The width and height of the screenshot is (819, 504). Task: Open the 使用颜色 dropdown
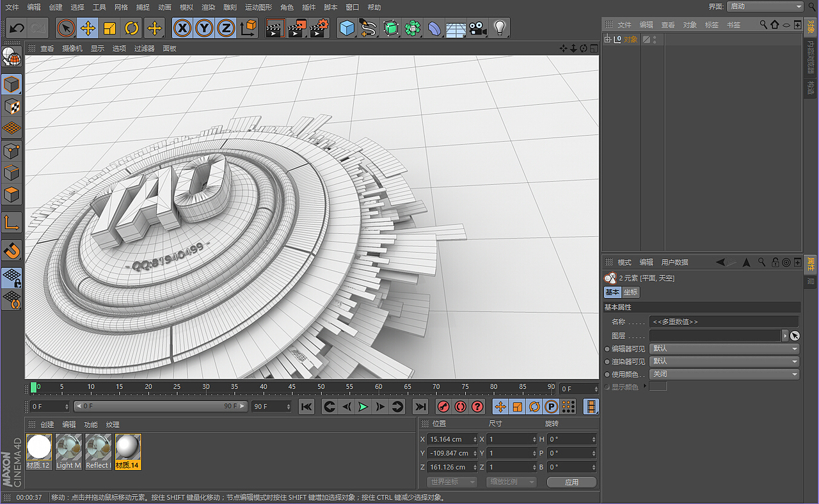(724, 374)
